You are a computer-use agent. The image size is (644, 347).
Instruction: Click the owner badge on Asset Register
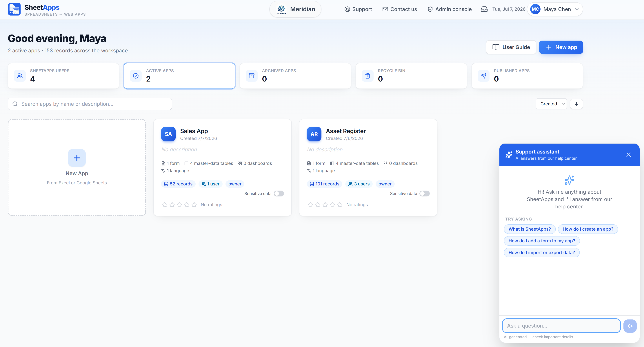click(385, 184)
